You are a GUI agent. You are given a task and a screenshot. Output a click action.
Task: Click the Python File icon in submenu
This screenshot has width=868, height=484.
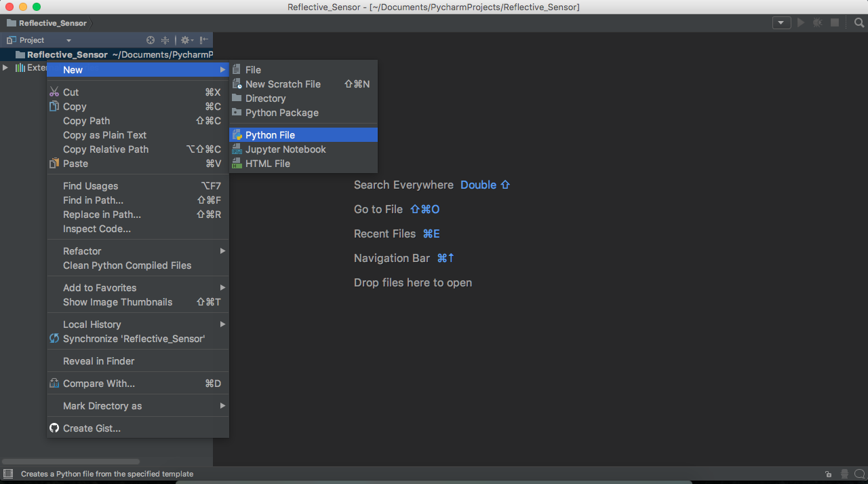point(237,135)
